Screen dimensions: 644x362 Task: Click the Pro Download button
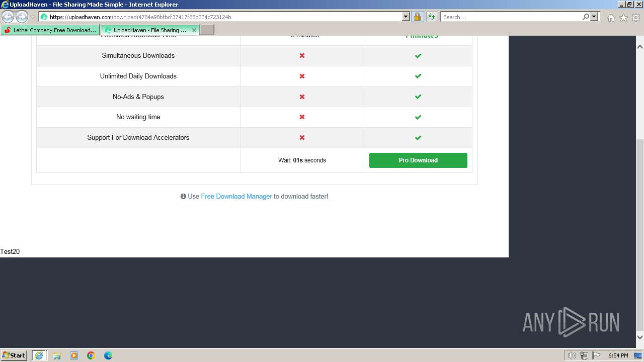point(418,160)
